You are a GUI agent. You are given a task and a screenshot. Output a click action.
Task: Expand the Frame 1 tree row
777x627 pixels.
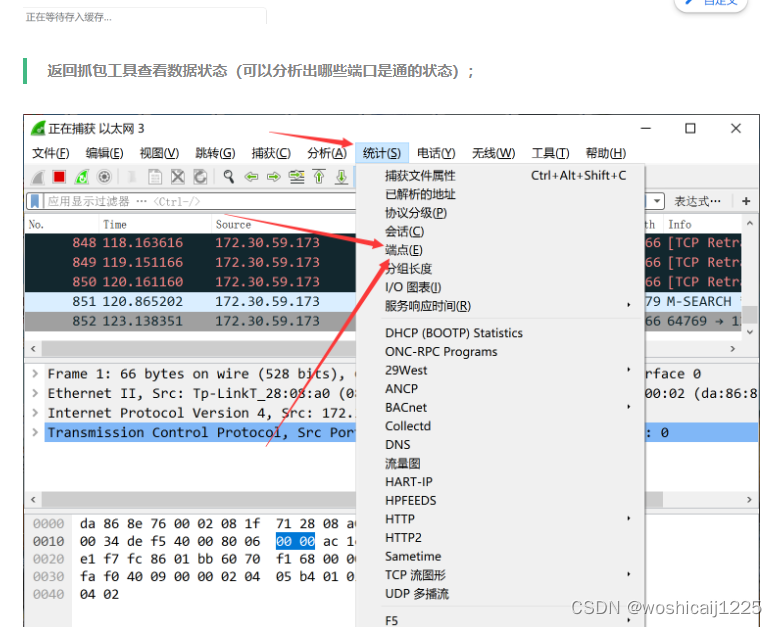pos(35,373)
